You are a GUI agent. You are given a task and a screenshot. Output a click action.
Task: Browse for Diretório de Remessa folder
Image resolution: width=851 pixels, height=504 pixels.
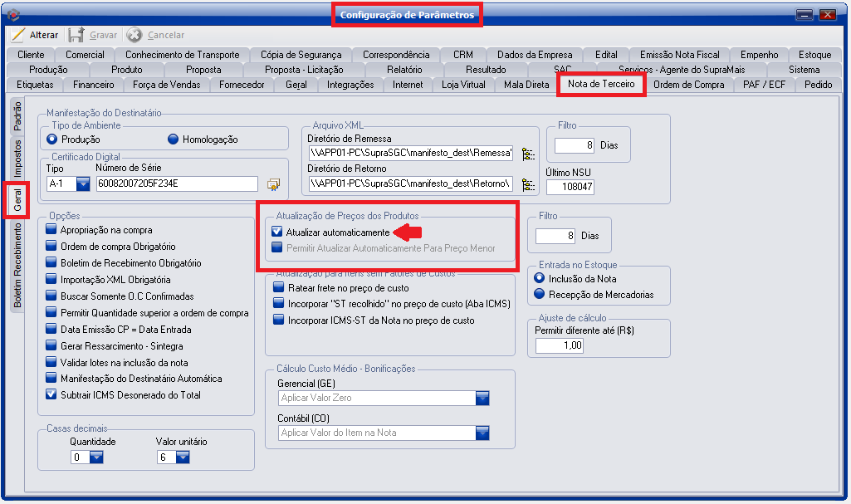527,154
